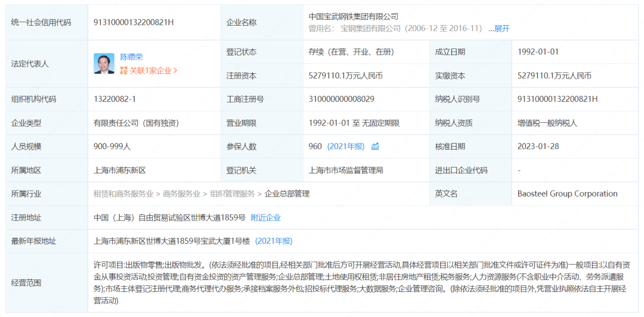Open 陈德荣 profile link
The width and height of the screenshot is (644, 317).
131,57
